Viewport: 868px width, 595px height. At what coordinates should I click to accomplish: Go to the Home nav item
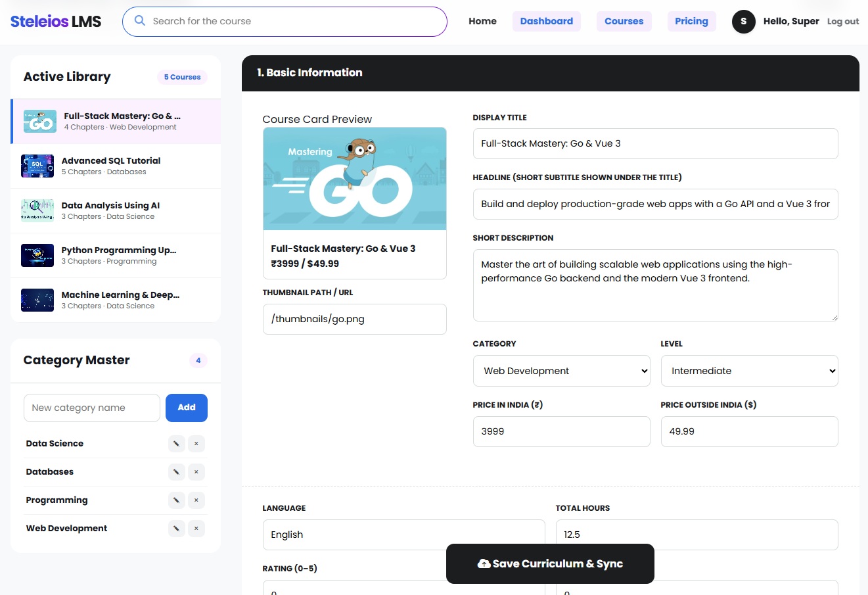(x=482, y=21)
